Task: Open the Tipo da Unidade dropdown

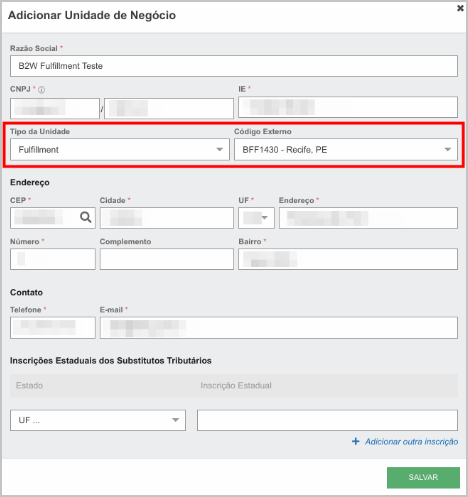Action: pos(120,150)
